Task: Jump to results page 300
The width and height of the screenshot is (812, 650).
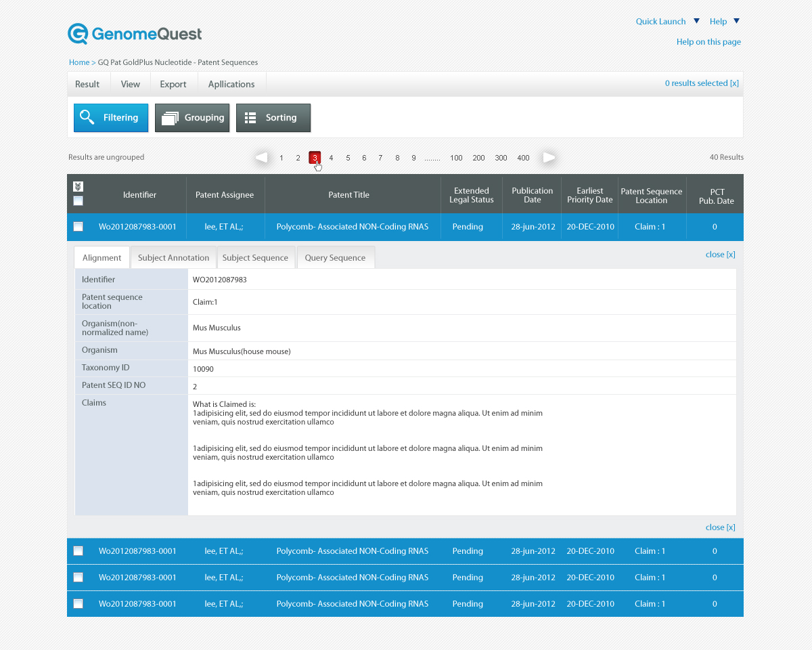Action: 501,158
